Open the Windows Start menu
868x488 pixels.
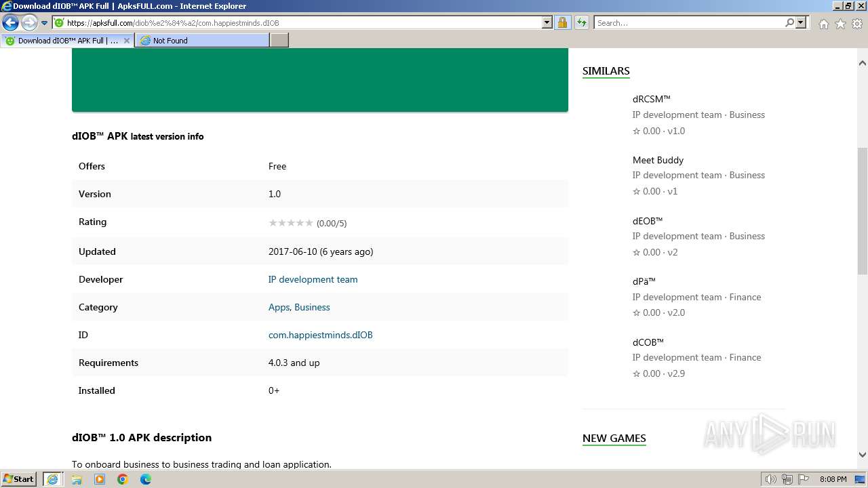click(19, 479)
